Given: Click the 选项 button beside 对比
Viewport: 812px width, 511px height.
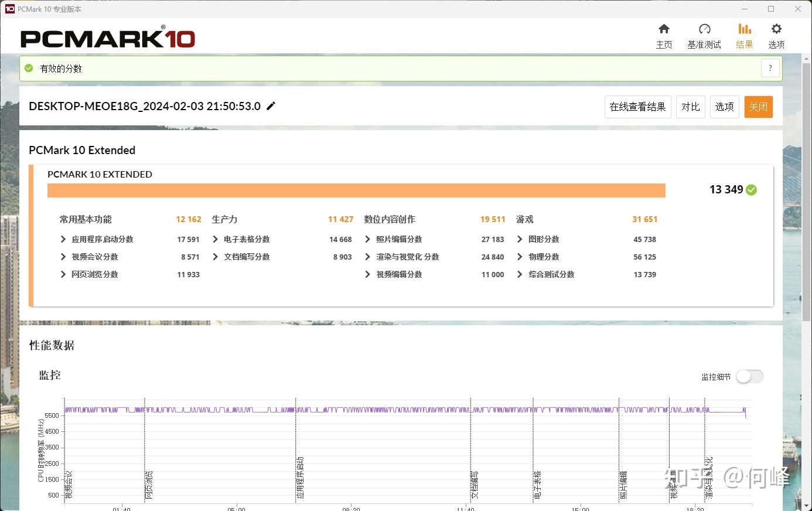Looking at the screenshot, I should point(724,107).
